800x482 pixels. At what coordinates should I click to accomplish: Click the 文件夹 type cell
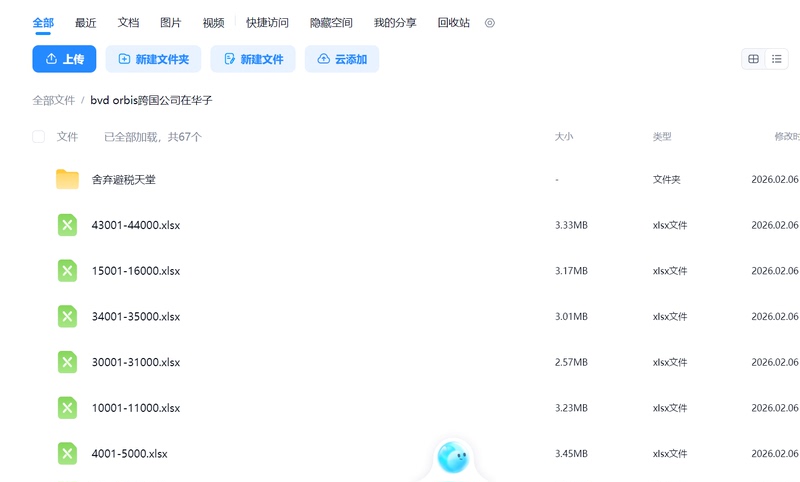point(666,180)
